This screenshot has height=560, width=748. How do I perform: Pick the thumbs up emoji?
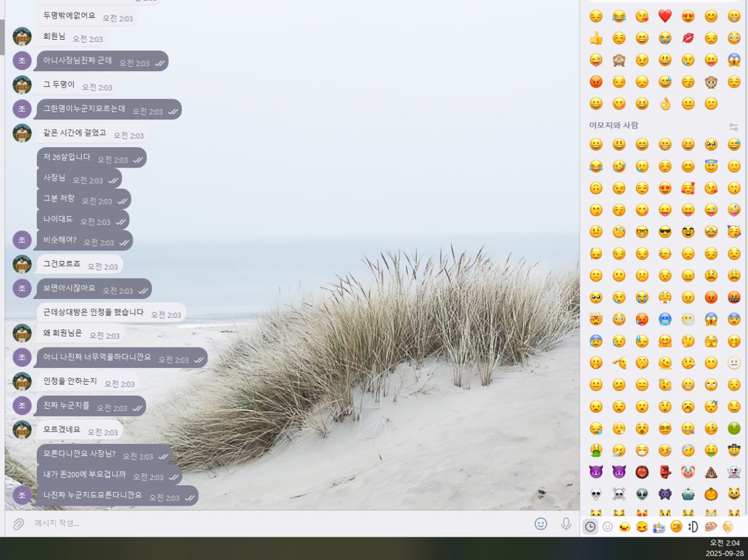[596, 39]
